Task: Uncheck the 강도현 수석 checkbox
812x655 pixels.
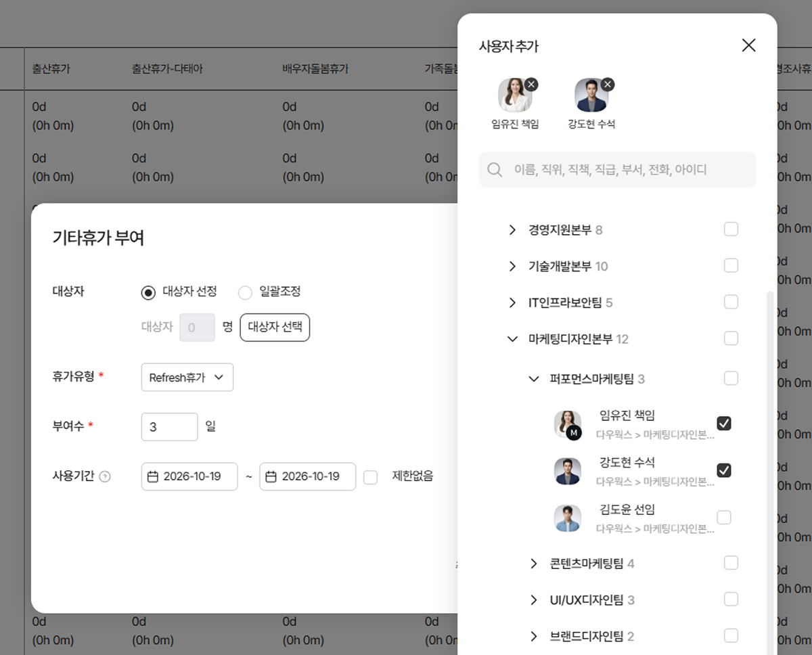Action: pos(724,470)
